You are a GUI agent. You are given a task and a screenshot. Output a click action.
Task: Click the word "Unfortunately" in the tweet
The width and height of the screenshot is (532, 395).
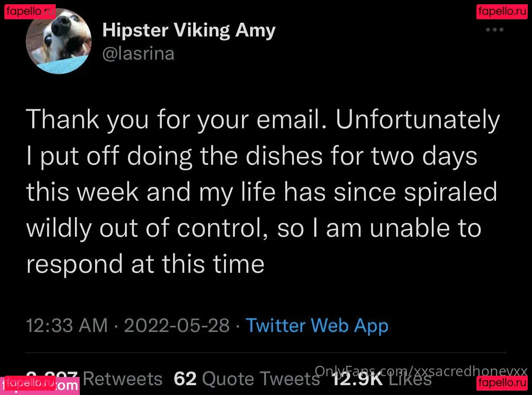[x=418, y=120]
